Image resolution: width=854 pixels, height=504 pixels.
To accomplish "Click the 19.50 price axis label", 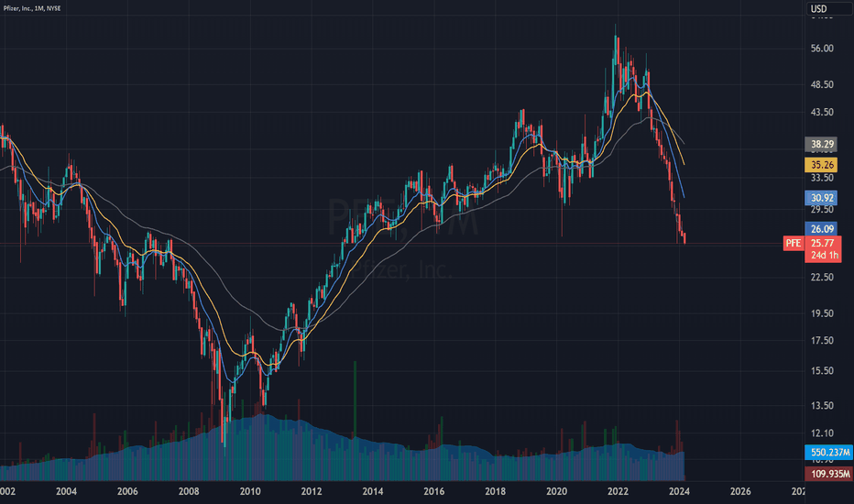I will click(822, 313).
